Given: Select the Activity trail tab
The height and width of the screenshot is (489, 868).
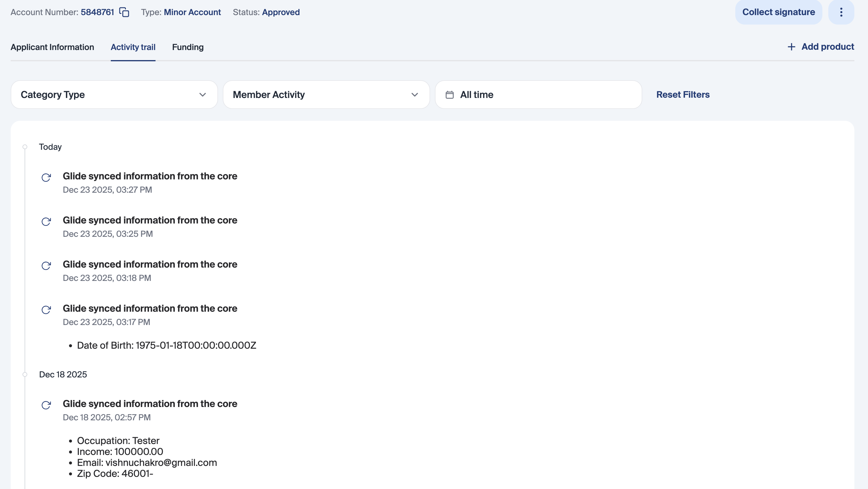Looking at the screenshot, I should [133, 47].
